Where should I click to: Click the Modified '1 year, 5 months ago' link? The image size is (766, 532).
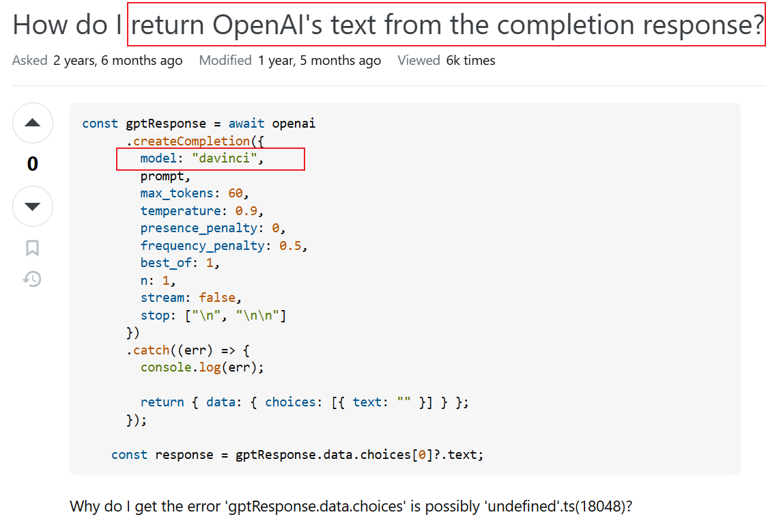point(319,61)
